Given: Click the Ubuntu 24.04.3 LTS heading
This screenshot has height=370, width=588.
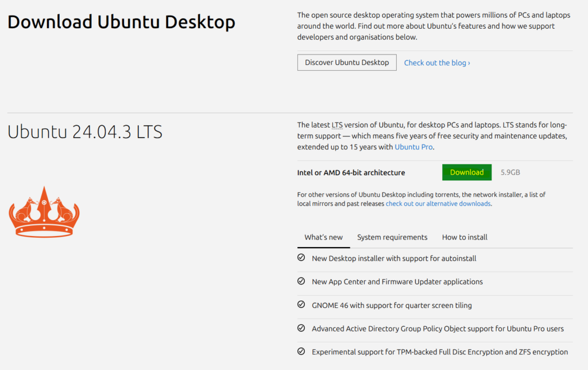Looking at the screenshot, I should (x=85, y=132).
